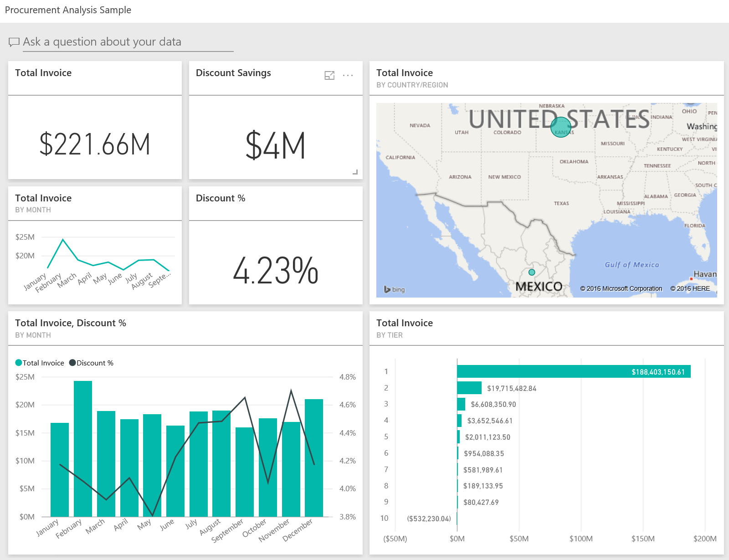Select the negative Tier 10 bar
Image resolution: width=729 pixels, height=560 pixels.
(x=457, y=519)
